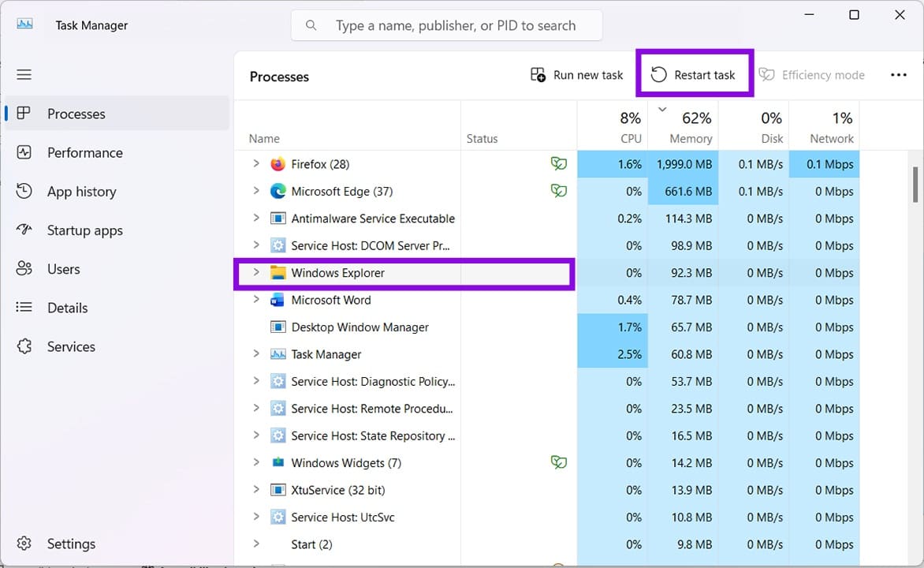Image resolution: width=924 pixels, height=568 pixels.
Task: Click the search magnifier icon
Action: click(311, 25)
